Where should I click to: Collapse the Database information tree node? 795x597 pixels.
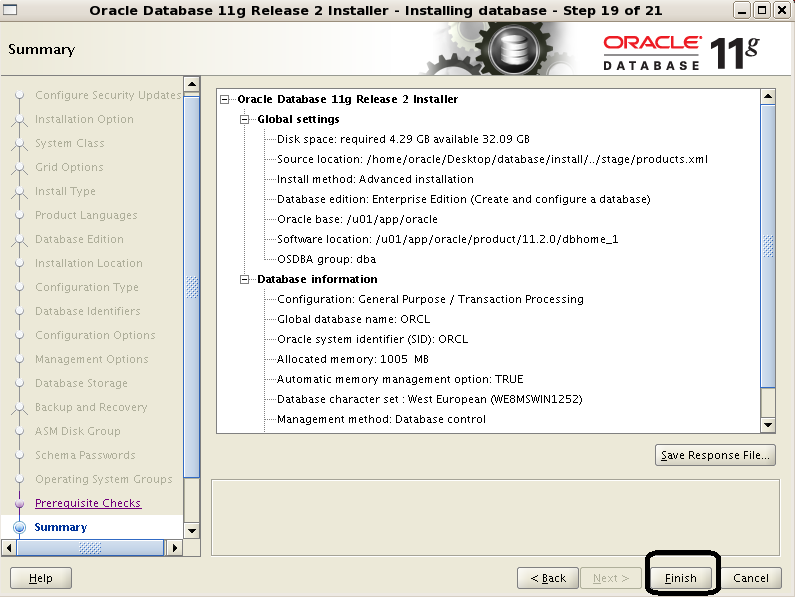[246, 279]
